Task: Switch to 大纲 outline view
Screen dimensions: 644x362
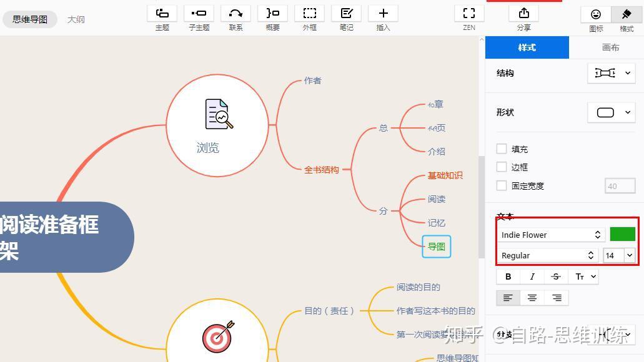Action: [x=76, y=19]
